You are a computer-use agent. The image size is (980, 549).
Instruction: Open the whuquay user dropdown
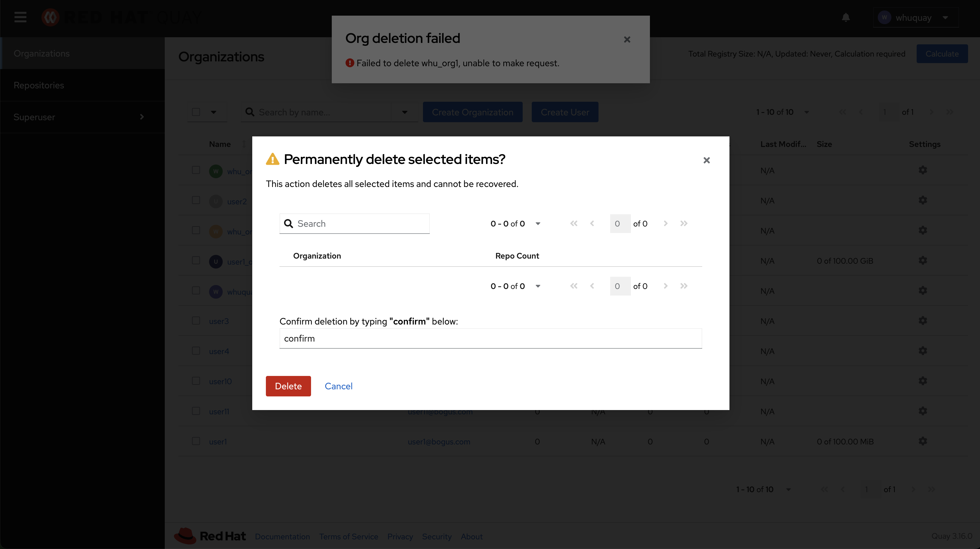[x=916, y=18]
